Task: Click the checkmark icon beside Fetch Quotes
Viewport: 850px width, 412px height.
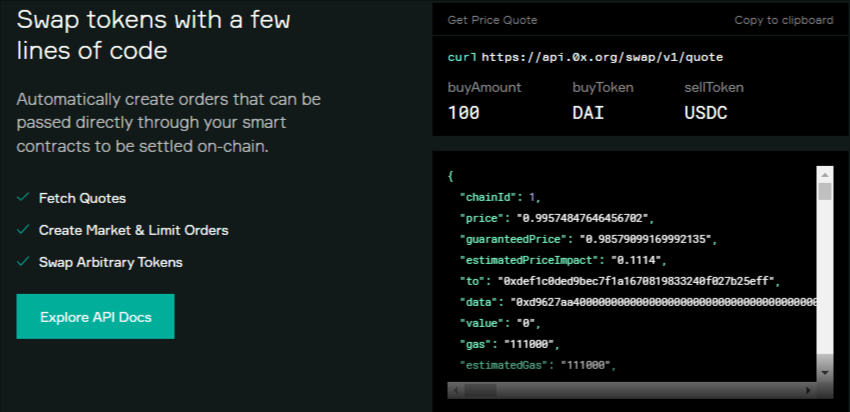Action: click(23, 198)
